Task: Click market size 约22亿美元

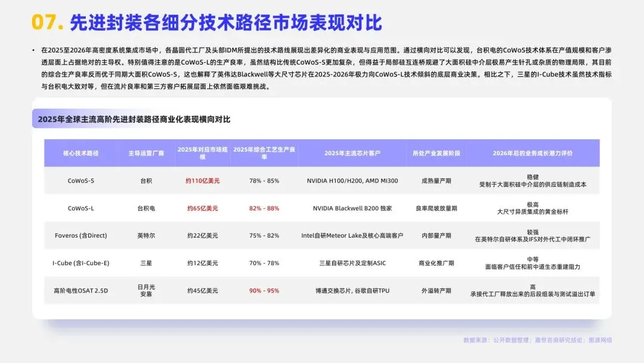Action: [x=203, y=236]
